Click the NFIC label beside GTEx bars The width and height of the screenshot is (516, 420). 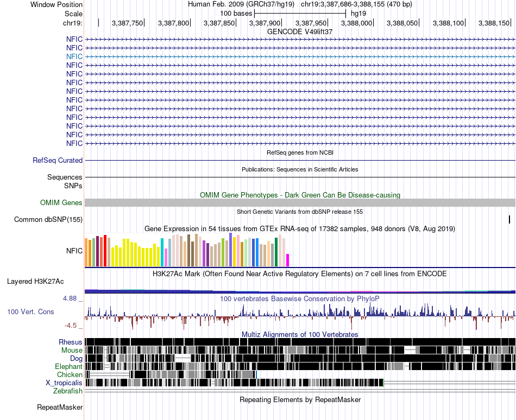[x=74, y=251]
